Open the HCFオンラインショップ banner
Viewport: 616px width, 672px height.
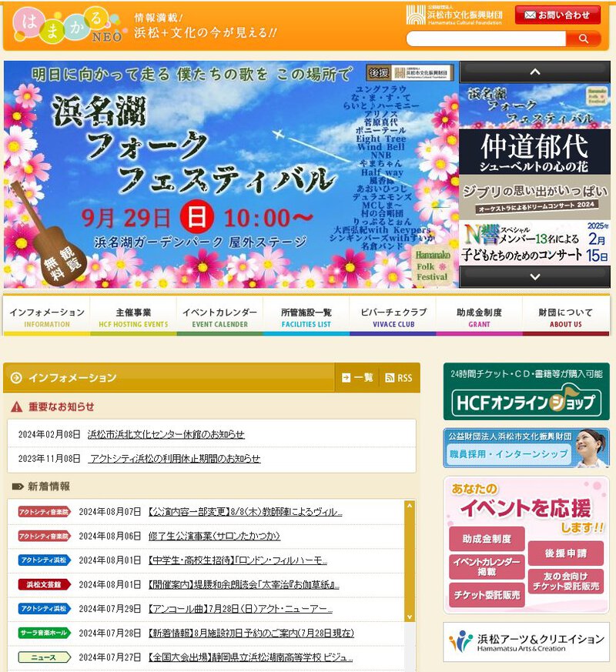527,392
